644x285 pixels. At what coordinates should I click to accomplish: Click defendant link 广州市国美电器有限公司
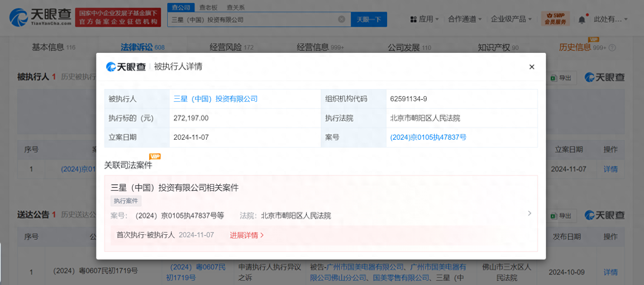(365, 267)
